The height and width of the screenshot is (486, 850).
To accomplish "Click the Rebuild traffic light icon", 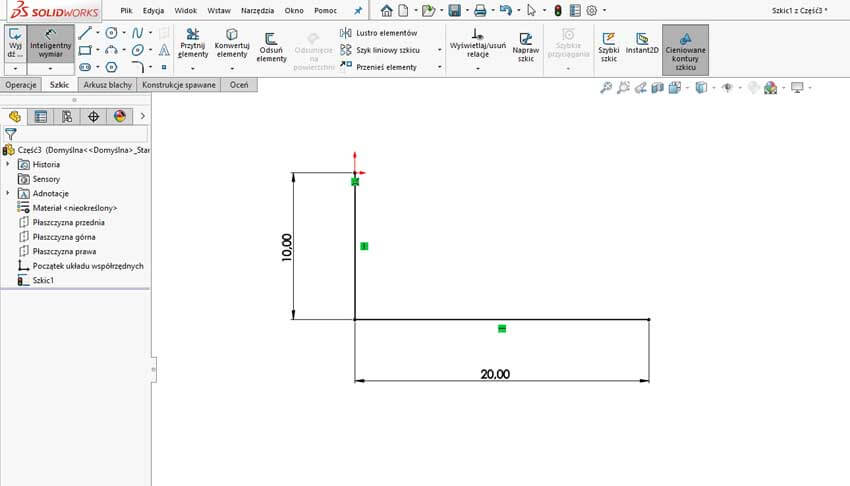I will coord(557,10).
